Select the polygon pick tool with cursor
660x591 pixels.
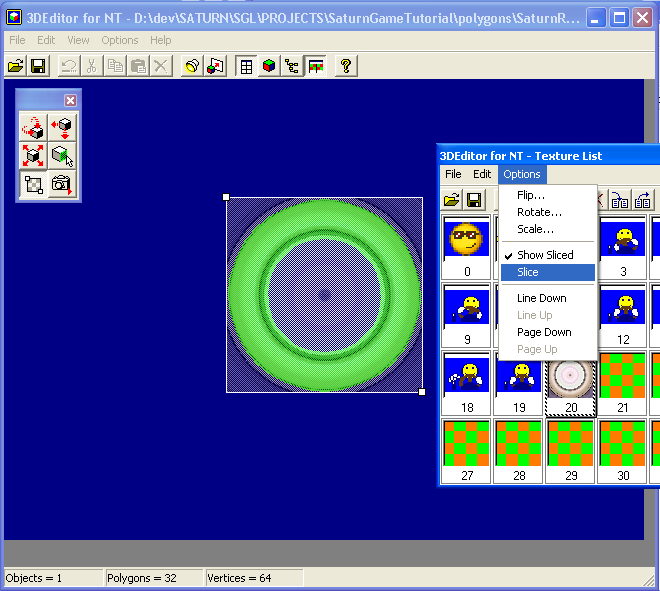tap(62, 155)
